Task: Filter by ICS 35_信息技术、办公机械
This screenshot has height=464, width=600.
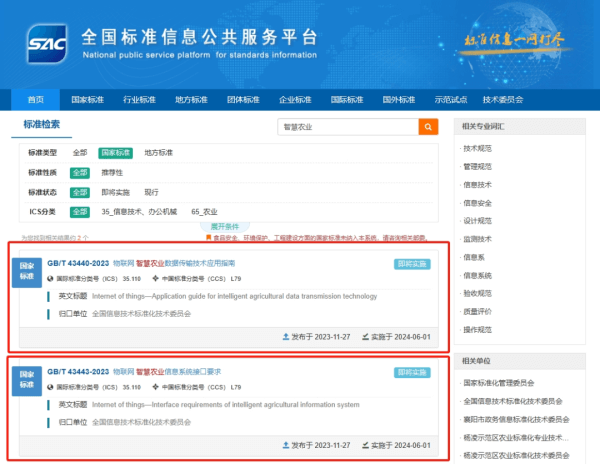Action: (139, 212)
